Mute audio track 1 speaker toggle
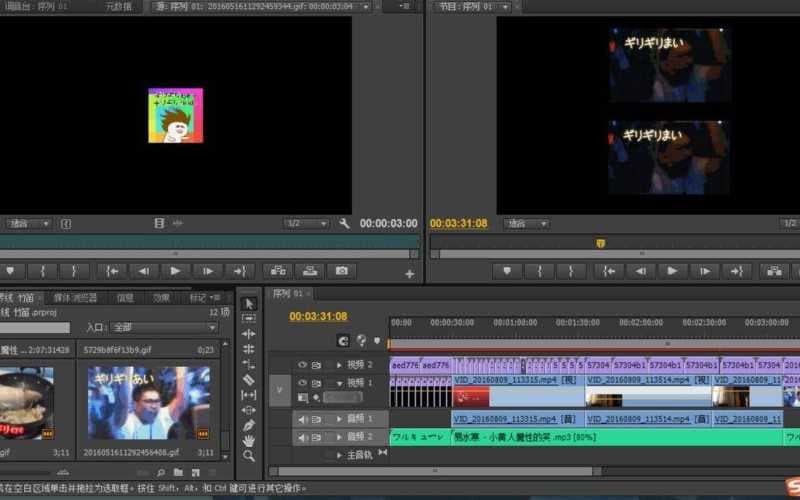 coord(302,419)
